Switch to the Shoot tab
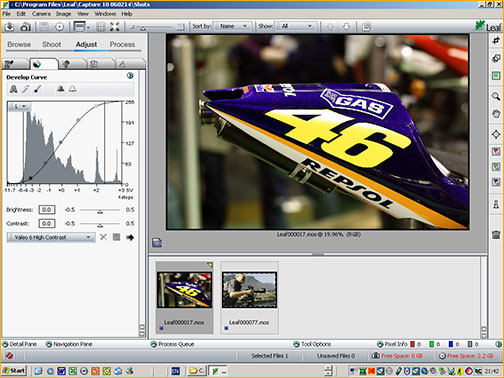Image resolution: width=504 pixels, height=378 pixels. [x=51, y=44]
